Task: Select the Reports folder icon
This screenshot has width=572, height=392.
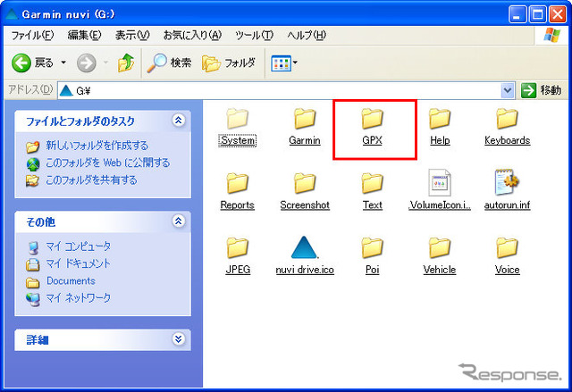Action: click(x=238, y=183)
